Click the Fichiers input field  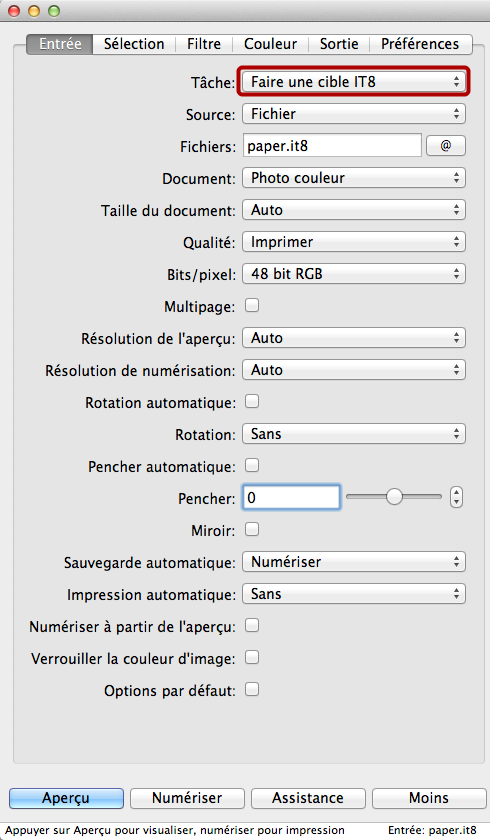[x=332, y=146]
